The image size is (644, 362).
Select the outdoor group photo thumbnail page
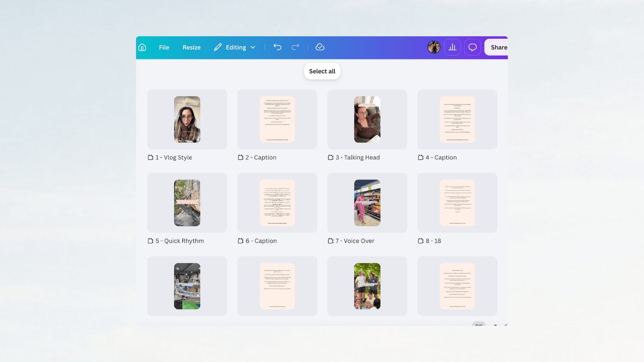coord(368,286)
